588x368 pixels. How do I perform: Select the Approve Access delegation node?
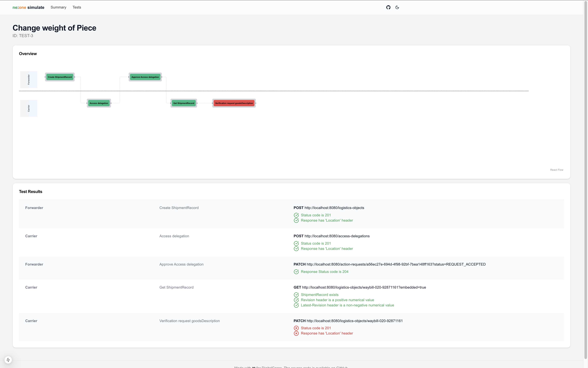(145, 77)
